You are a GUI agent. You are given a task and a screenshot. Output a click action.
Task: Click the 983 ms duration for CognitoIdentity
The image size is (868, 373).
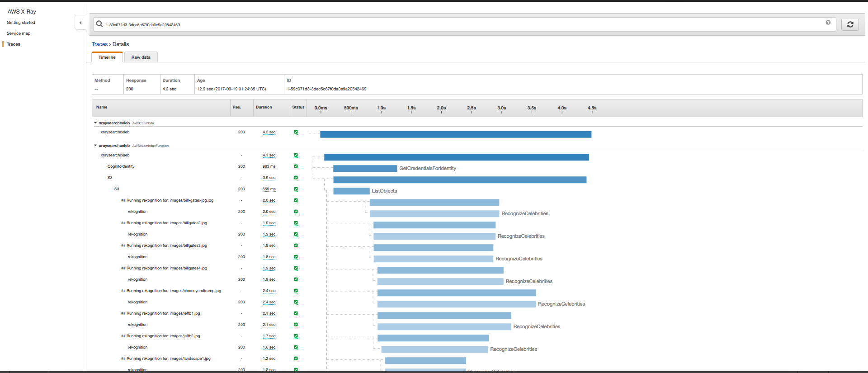click(269, 166)
